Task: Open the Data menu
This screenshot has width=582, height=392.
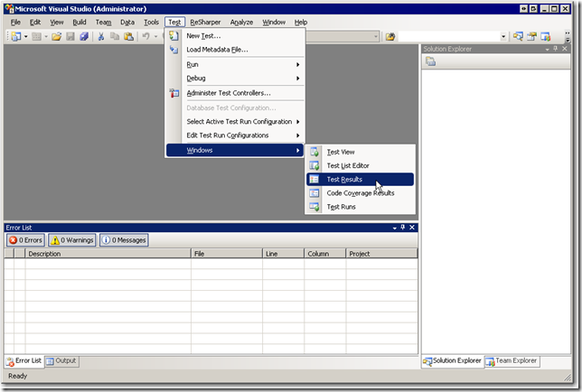Action: (127, 23)
